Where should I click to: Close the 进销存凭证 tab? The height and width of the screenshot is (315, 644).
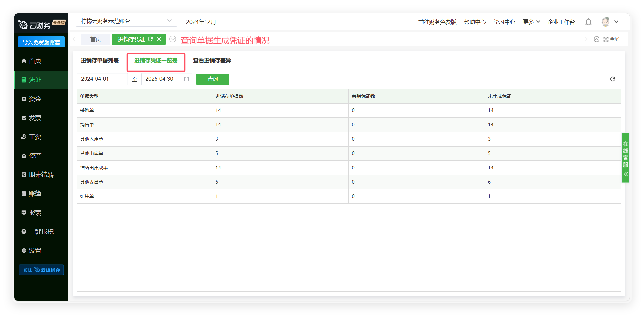point(159,39)
